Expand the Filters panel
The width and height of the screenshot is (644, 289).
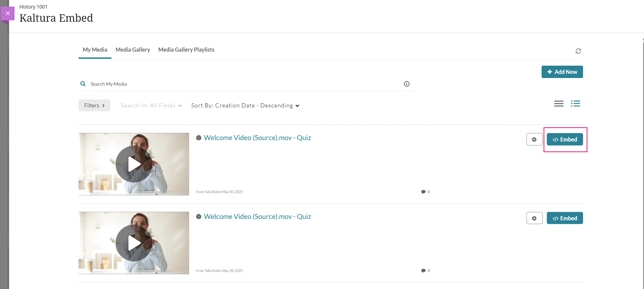pos(94,105)
